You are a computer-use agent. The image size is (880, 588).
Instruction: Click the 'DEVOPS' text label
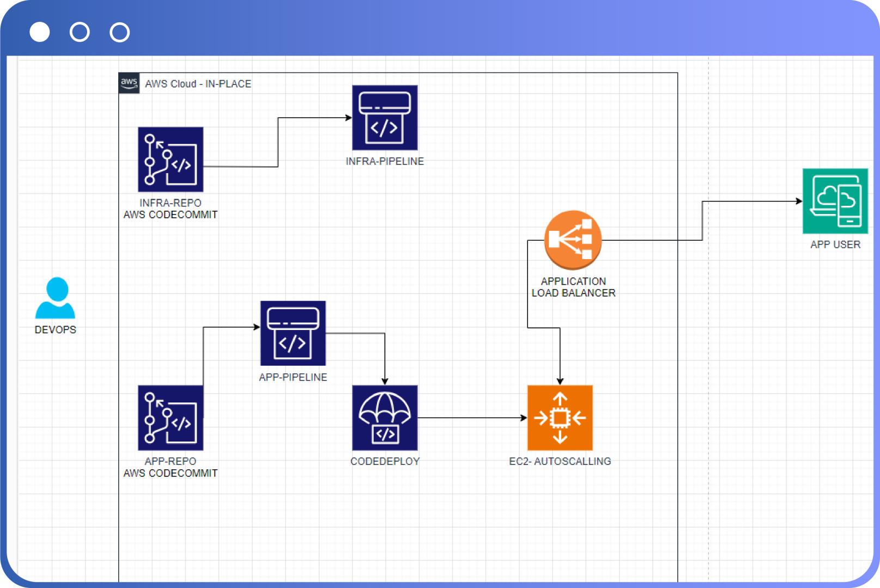point(55,329)
